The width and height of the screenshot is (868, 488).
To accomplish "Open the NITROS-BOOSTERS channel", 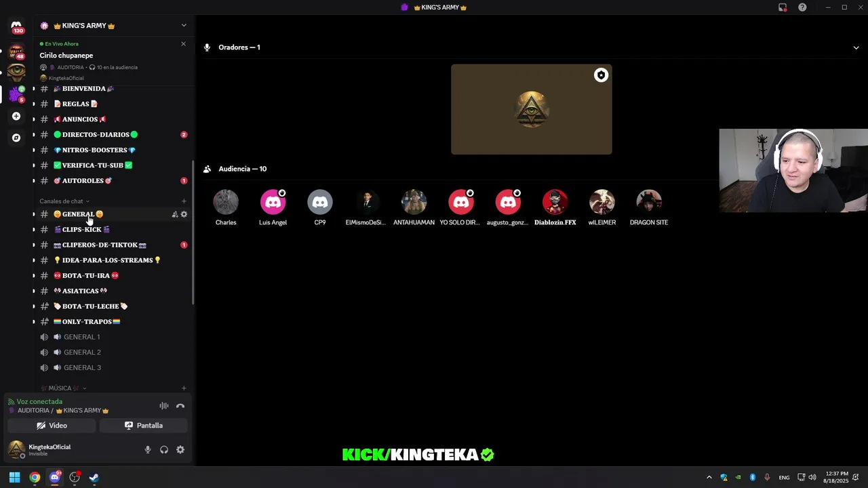I will pyautogui.click(x=113, y=150).
